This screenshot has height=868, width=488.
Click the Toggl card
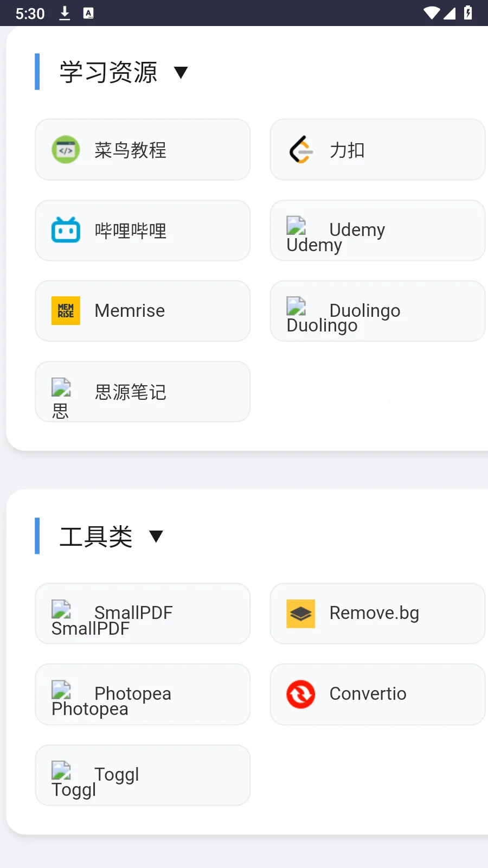tap(143, 775)
